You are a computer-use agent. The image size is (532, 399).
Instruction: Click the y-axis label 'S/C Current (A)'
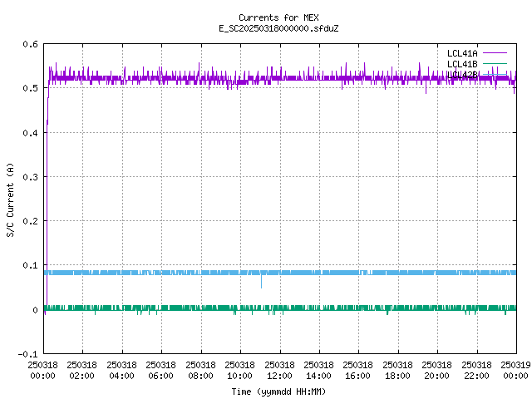tap(10, 199)
